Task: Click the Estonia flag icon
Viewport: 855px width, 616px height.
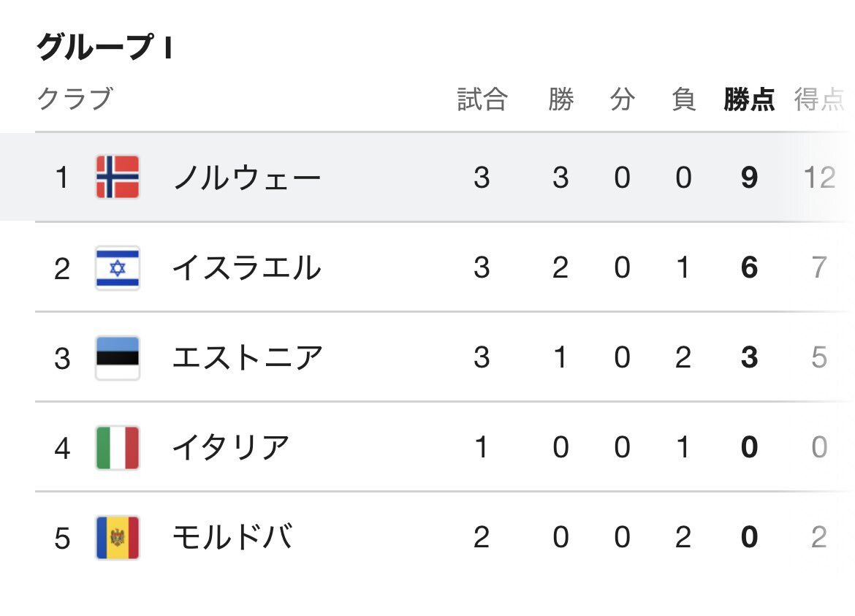Action: click(118, 357)
